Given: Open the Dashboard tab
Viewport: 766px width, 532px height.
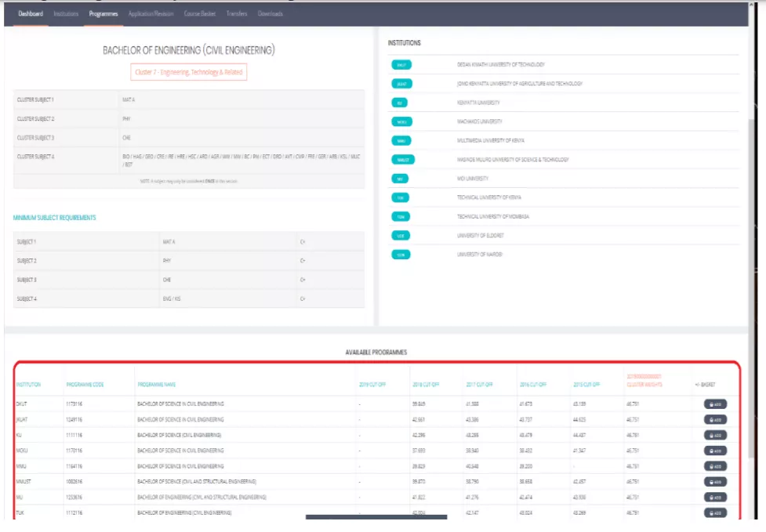Looking at the screenshot, I should click(31, 14).
